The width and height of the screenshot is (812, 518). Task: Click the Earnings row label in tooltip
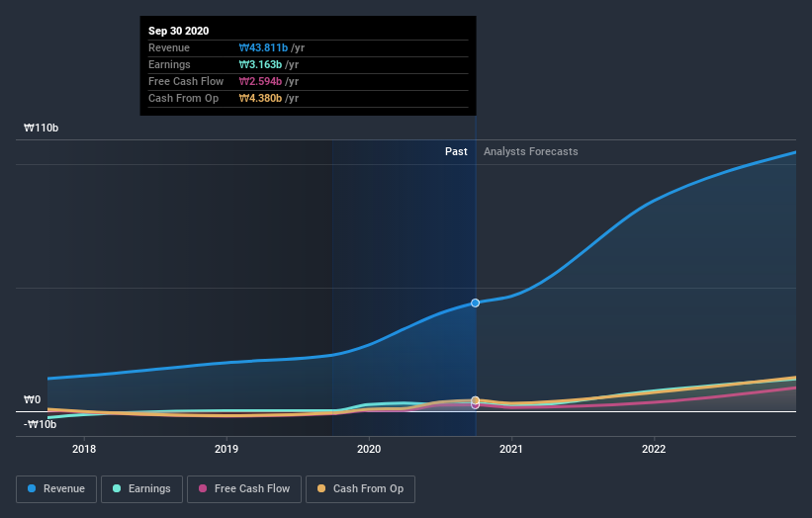169,64
